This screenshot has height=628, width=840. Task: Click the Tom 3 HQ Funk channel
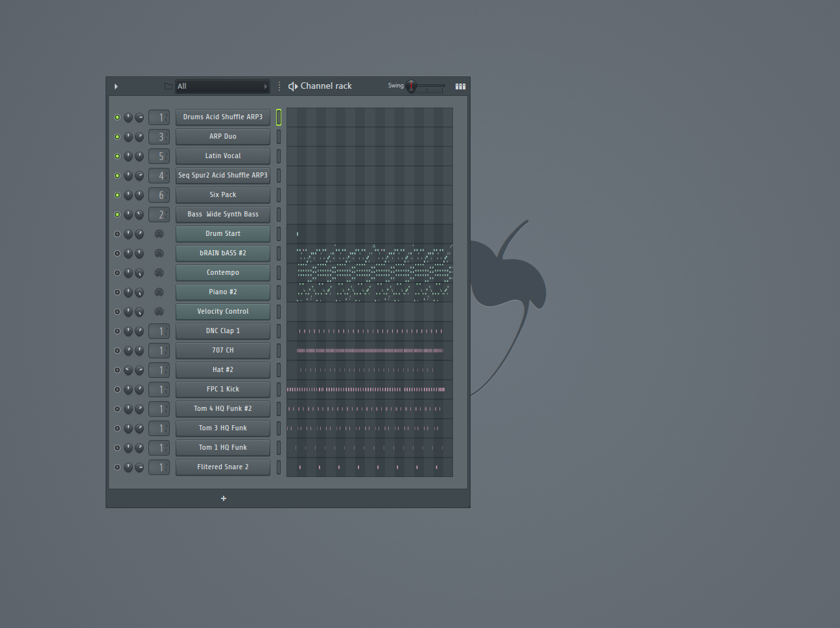pos(223,428)
